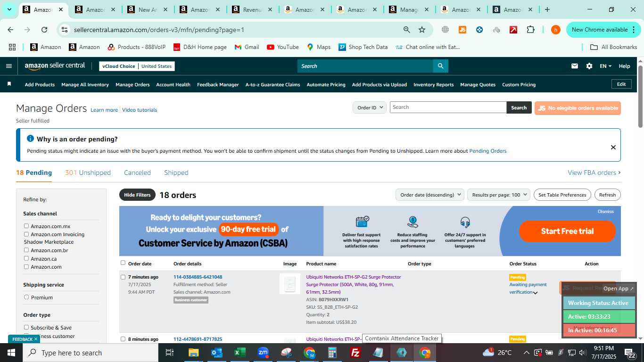
Task: Open the settings gear in Seller Central
Action: [589, 66]
